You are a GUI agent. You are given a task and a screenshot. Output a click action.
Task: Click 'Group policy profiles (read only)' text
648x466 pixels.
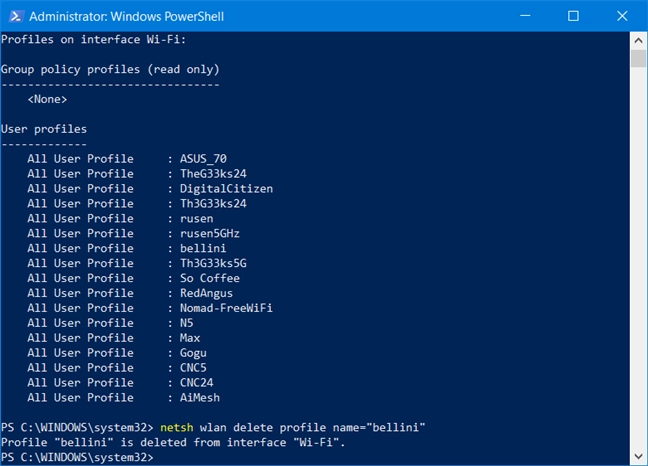tap(110, 69)
